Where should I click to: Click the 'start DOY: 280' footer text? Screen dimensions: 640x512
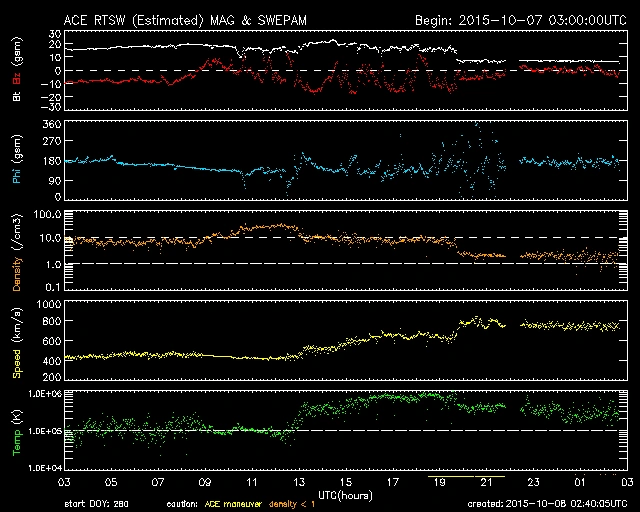[95, 503]
